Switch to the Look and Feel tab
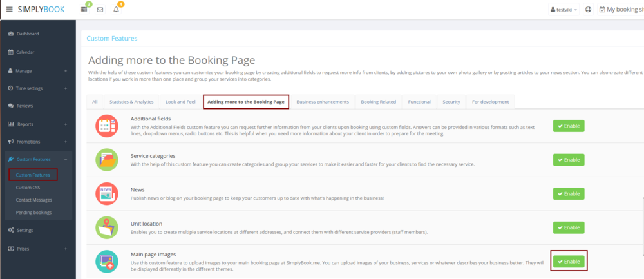The image size is (644, 279). 181,102
